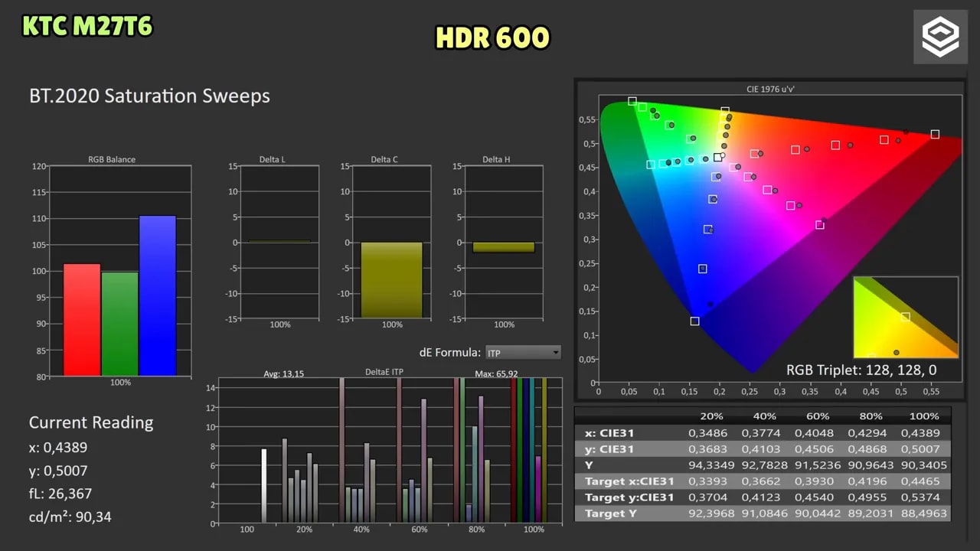
Task: Click the '40%' table column header
Action: (x=764, y=416)
